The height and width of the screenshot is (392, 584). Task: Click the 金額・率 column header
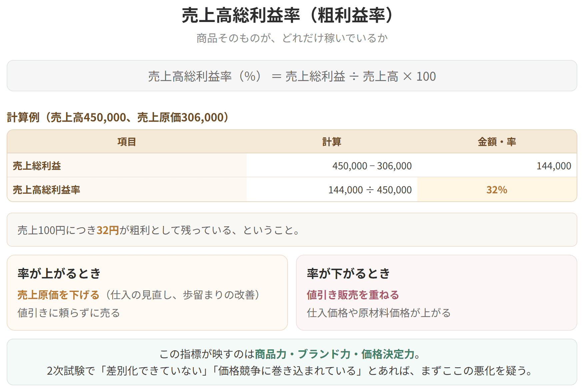point(497,142)
